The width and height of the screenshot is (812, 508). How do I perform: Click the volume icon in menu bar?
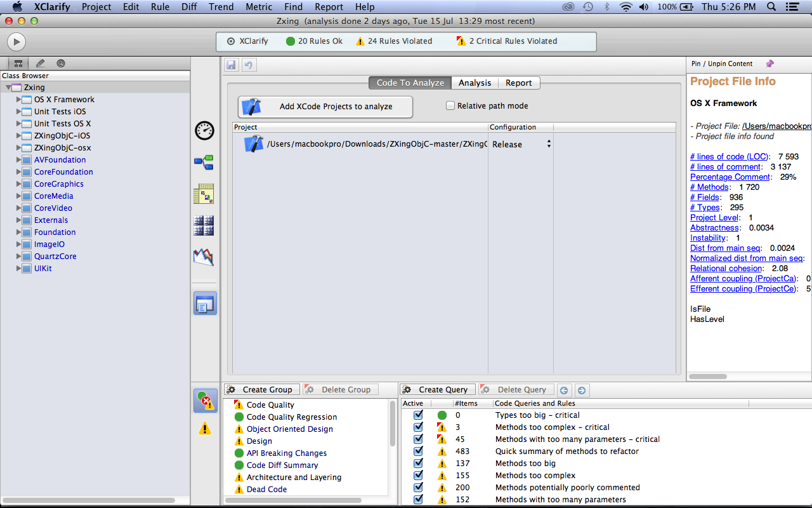coord(644,7)
